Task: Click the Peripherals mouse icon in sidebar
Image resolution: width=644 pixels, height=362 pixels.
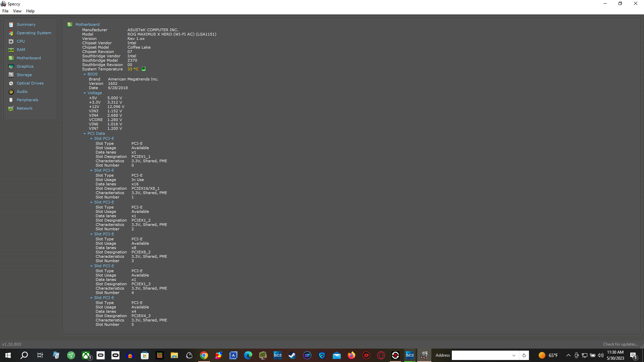Action: (11, 100)
